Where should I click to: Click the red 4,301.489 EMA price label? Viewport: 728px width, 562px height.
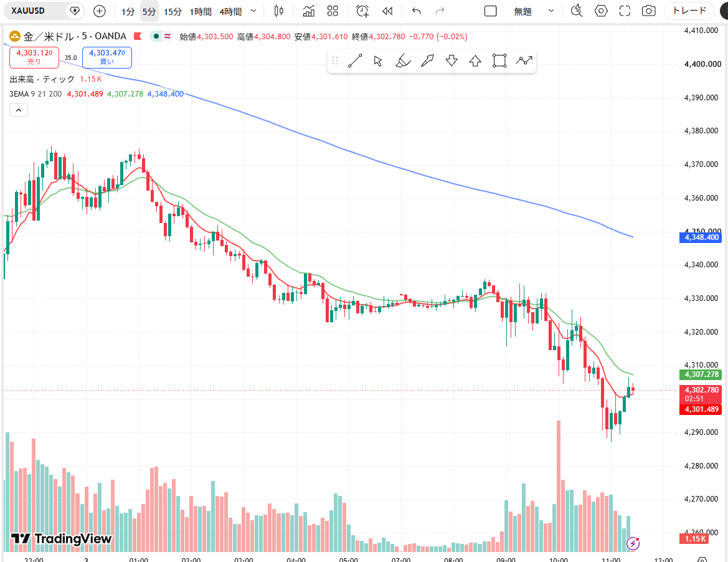tap(700, 409)
